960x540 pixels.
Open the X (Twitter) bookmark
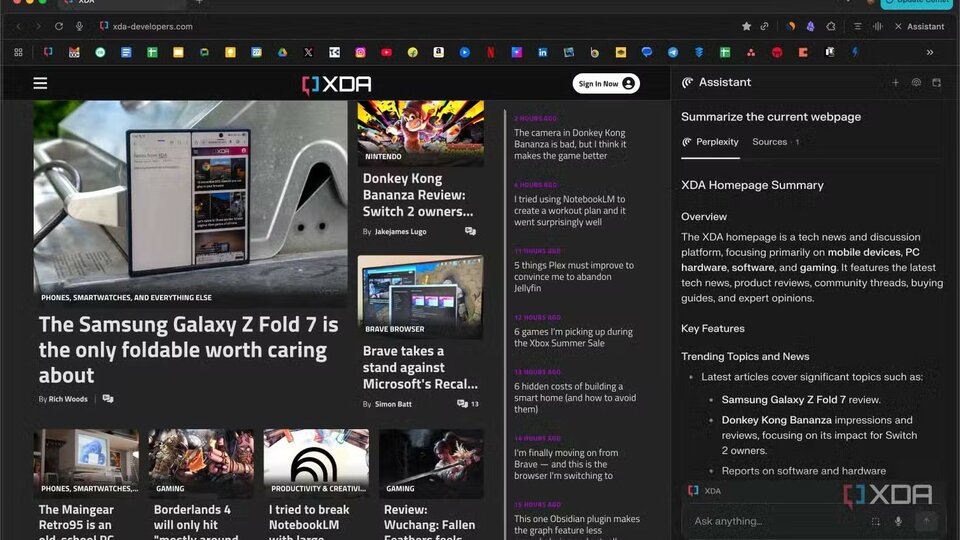point(308,53)
